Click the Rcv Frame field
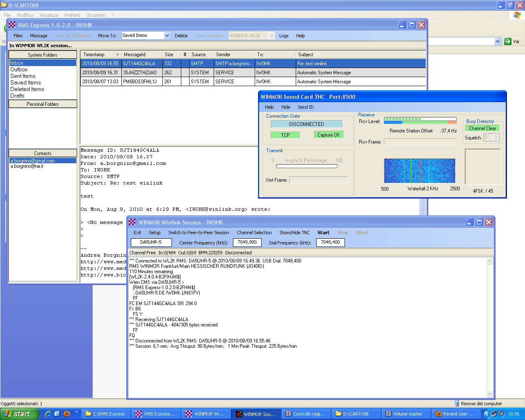Viewport: 525px width, 420px height. [x=420, y=142]
